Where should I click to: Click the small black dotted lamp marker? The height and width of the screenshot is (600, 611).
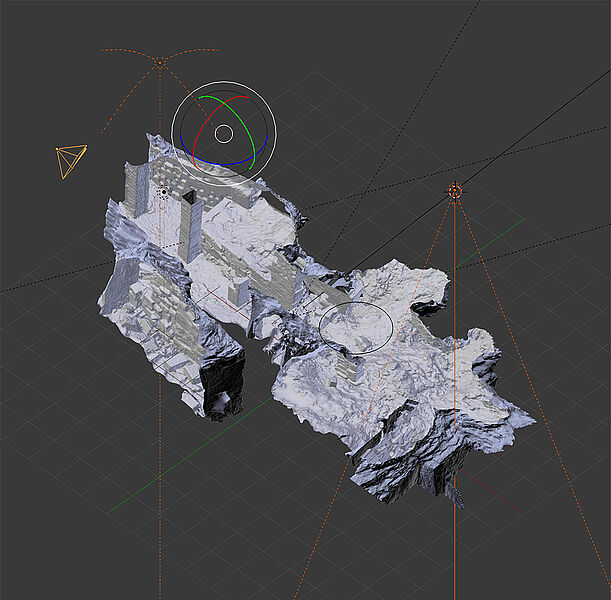tap(163, 191)
